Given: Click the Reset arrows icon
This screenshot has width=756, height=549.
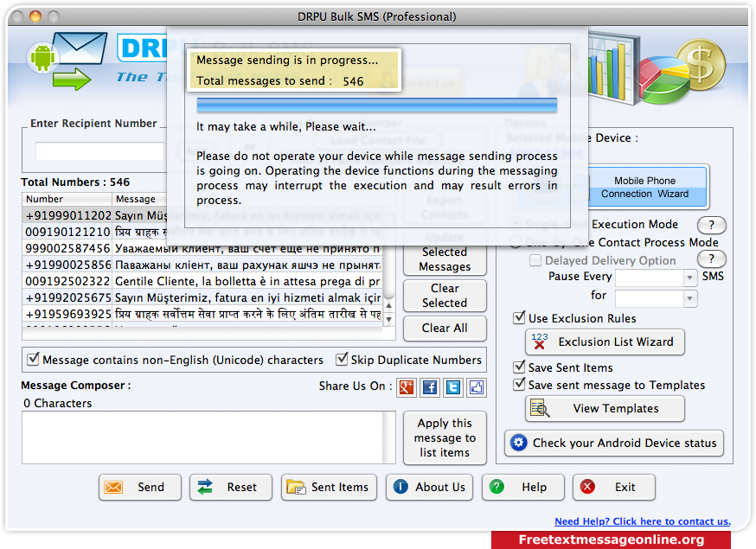Looking at the screenshot, I should pos(205,487).
